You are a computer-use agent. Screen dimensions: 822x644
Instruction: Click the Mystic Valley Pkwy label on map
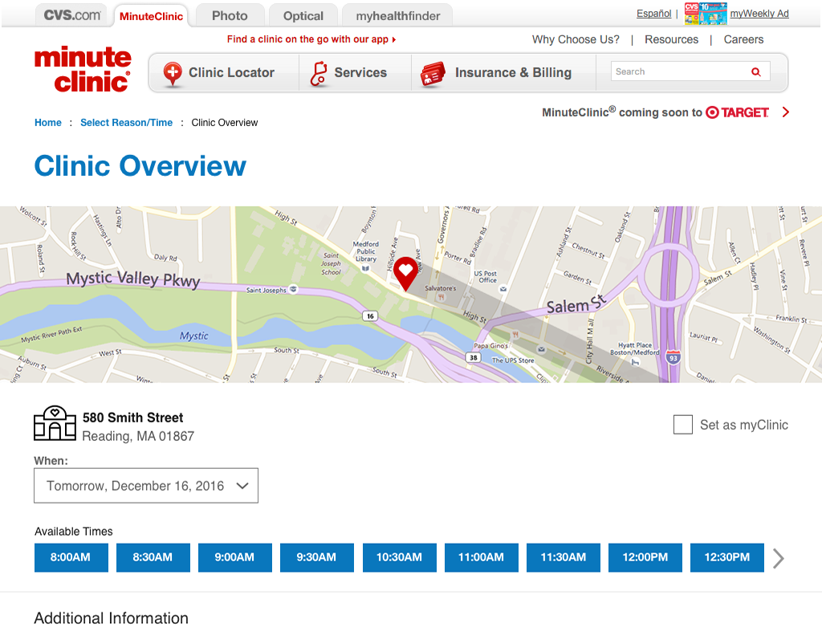(x=133, y=279)
